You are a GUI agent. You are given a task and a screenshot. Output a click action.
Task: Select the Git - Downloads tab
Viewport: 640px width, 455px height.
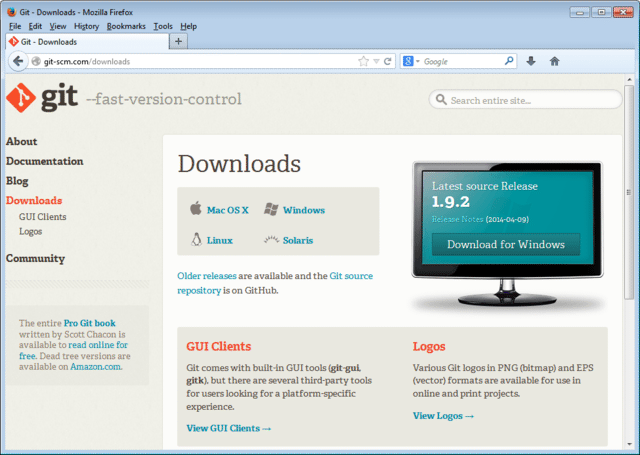click(x=87, y=42)
